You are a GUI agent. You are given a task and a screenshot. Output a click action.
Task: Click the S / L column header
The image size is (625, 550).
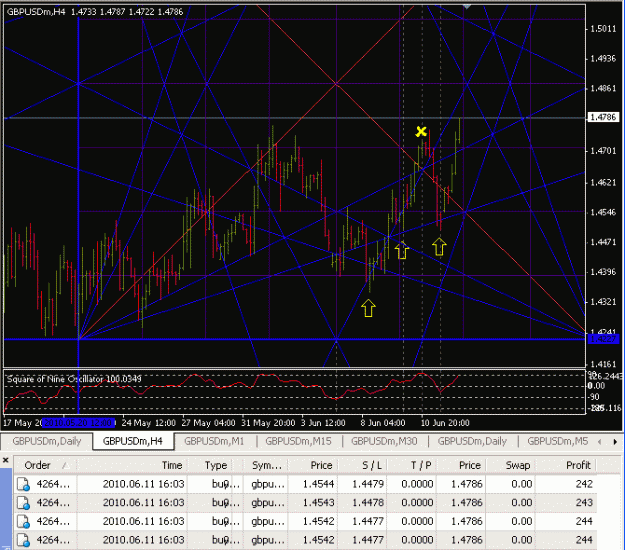pos(371,465)
